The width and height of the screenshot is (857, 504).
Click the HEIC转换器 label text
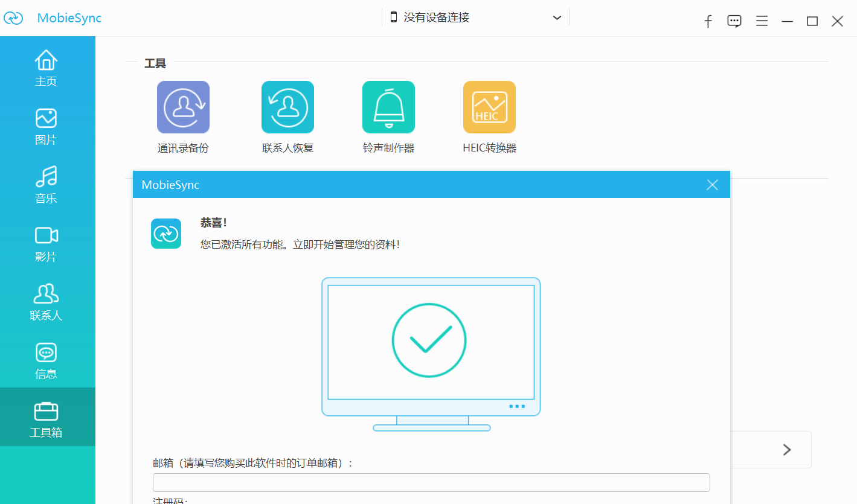(x=489, y=148)
